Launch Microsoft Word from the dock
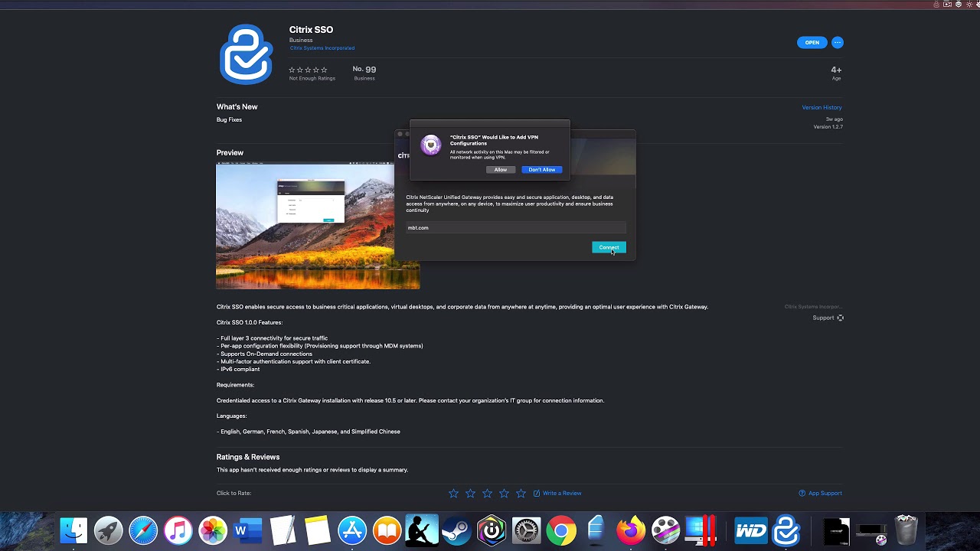Image resolution: width=980 pixels, height=551 pixels. (x=248, y=530)
